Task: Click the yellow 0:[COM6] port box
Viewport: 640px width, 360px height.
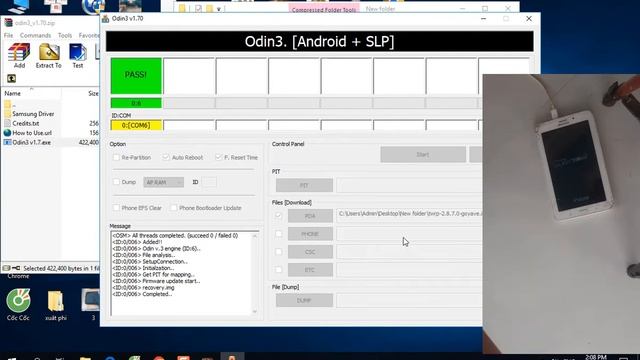Action: [136, 125]
